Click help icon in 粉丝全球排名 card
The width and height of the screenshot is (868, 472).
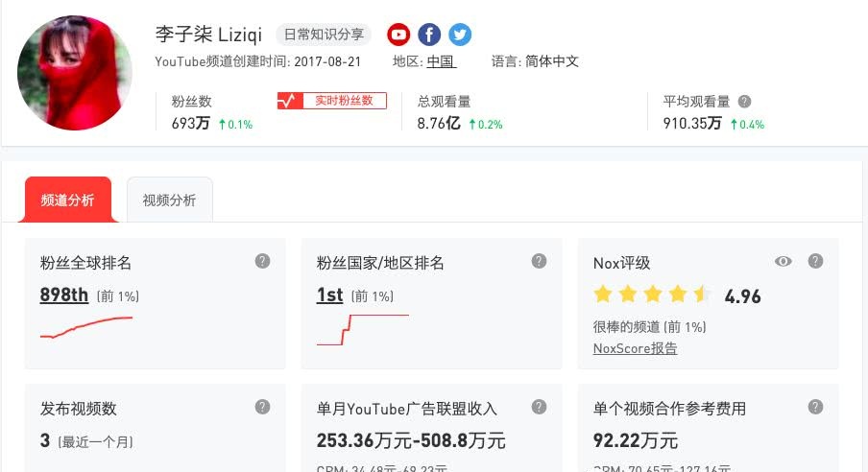262,261
